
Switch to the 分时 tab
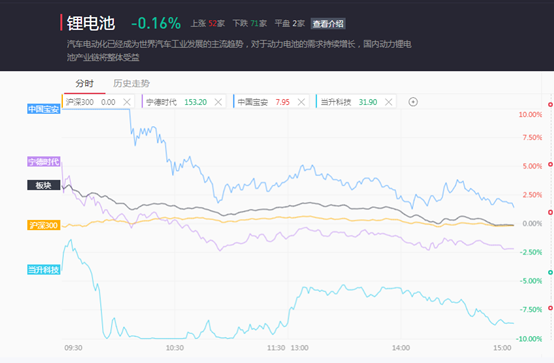pyautogui.click(x=84, y=84)
